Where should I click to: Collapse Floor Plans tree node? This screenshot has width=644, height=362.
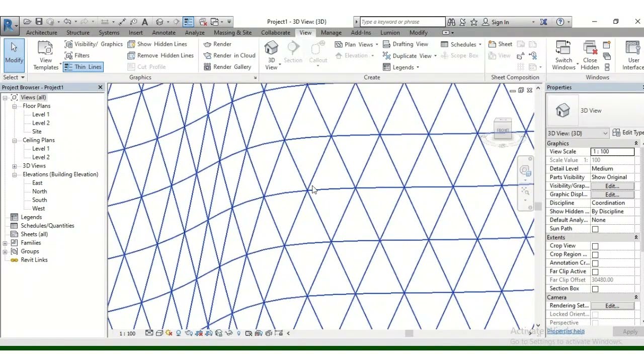pyautogui.click(x=15, y=106)
